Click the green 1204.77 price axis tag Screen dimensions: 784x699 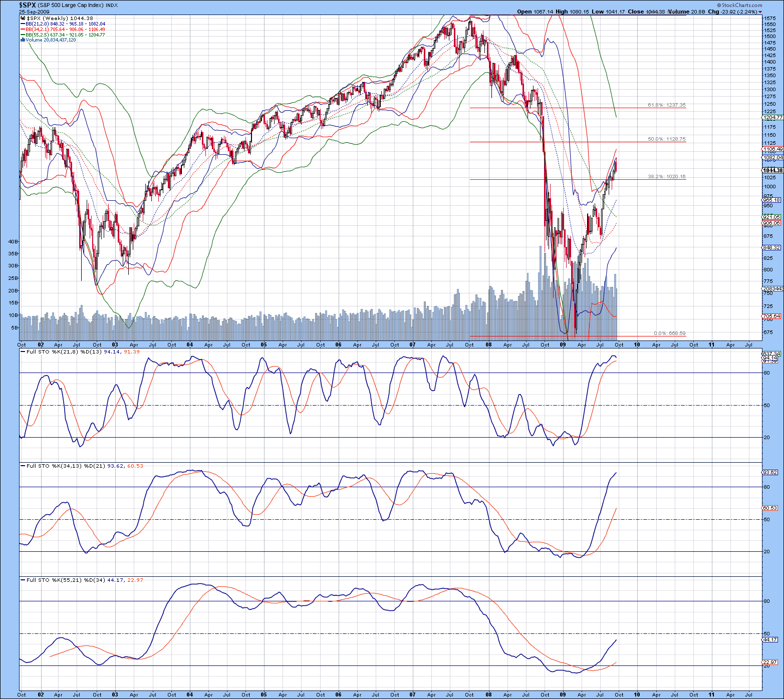[x=772, y=118]
